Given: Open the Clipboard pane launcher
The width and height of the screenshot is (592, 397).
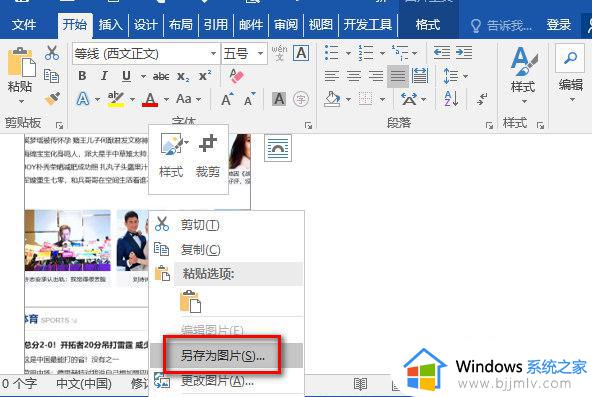Looking at the screenshot, I should 59,125.
